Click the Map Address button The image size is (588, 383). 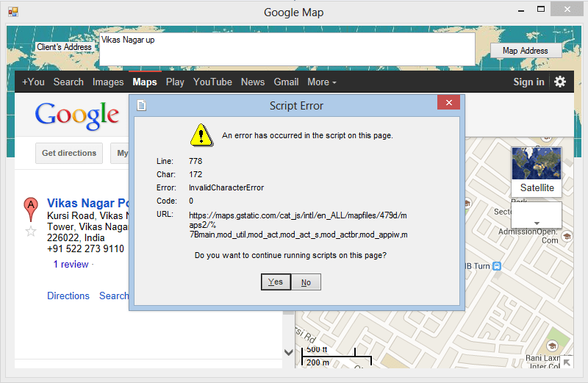click(526, 51)
